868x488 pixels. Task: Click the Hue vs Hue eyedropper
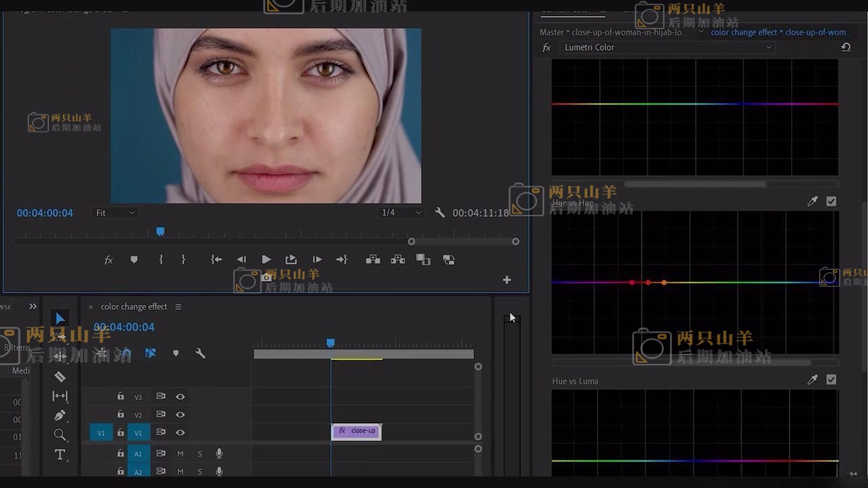pyautogui.click(x=812, y=201)
